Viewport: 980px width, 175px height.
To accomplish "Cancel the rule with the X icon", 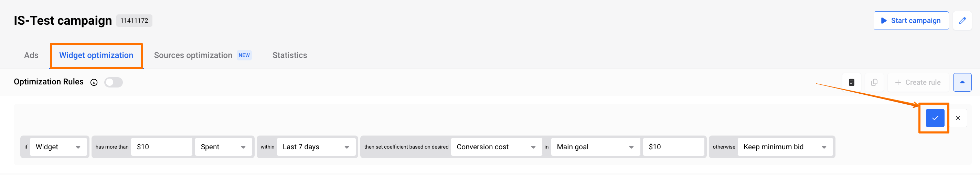I will (958, 118).
